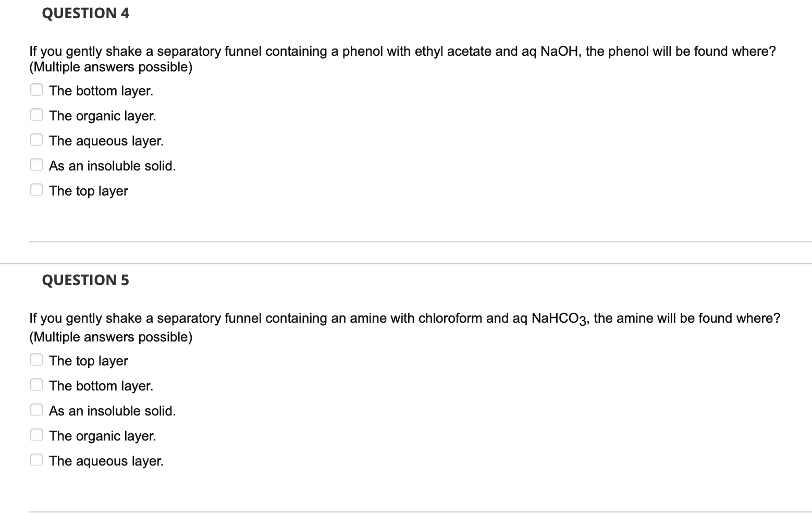
Task: Check 'The aqueous layer.' for Question 5
Action: pos(36,460)
